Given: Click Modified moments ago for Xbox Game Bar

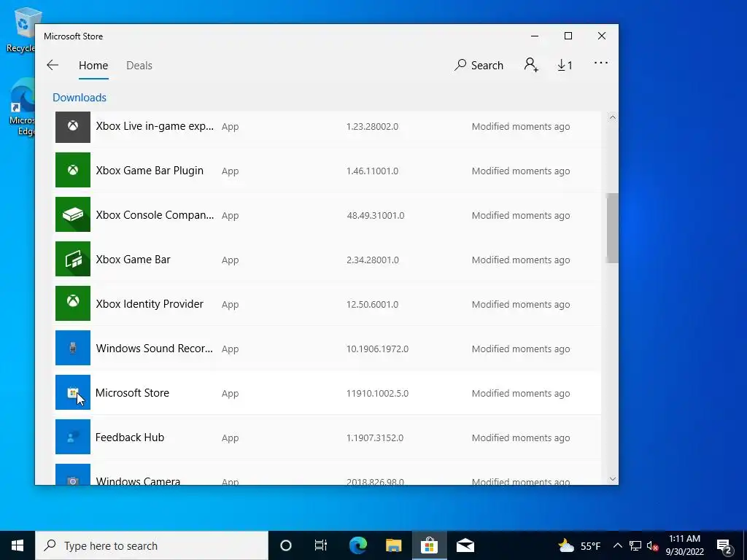Looking at the screenshot, I should (521, 260).
